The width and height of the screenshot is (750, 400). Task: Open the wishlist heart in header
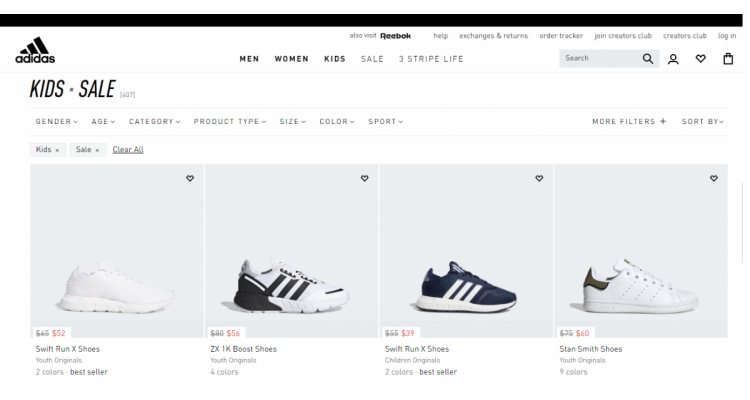click(x=700, y=59)
